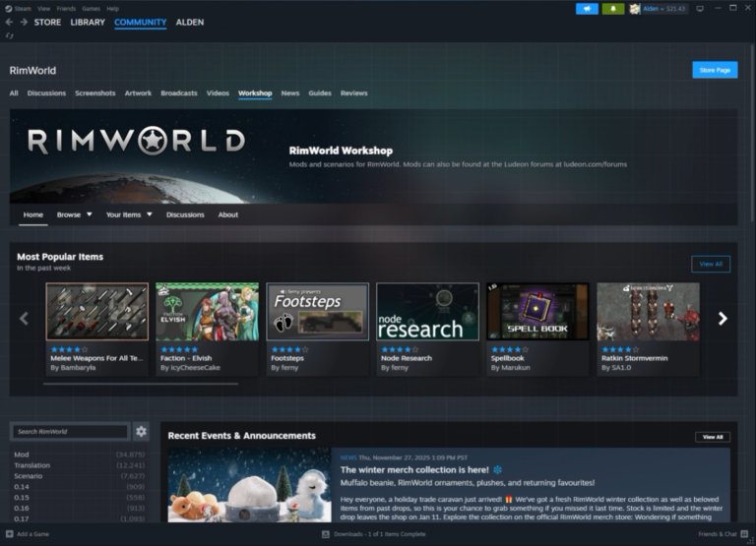
Task: Click the Add a Game plus icon
Action: point(10,534)
